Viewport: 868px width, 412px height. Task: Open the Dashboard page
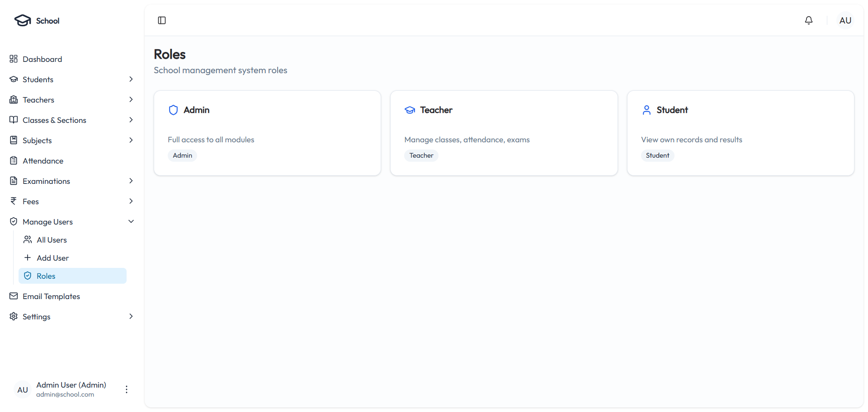[42, 59]
